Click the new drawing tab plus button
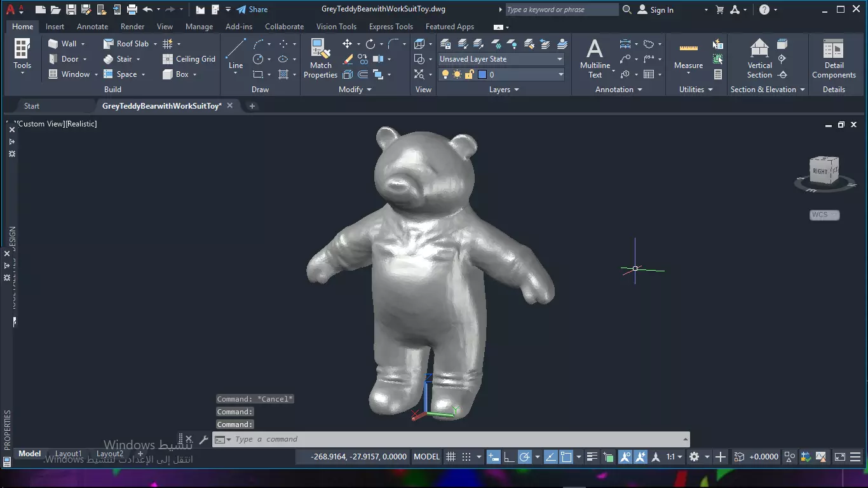 click(x=252, y=106)
